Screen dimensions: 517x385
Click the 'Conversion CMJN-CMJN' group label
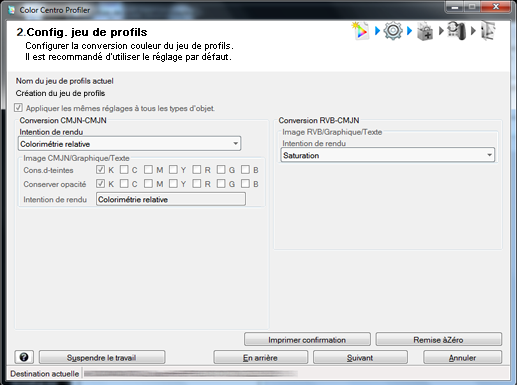tap(63, 120)
